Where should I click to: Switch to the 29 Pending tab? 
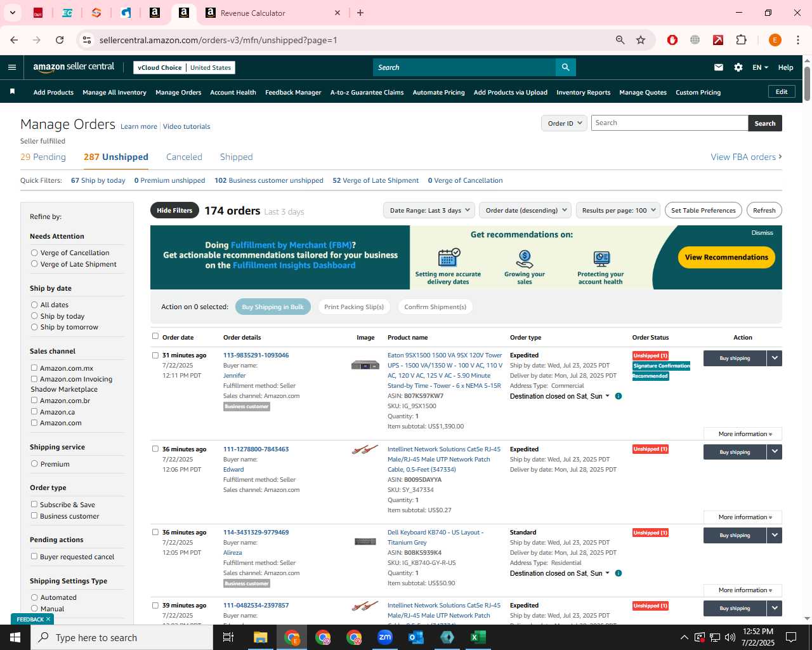[43, 157]
